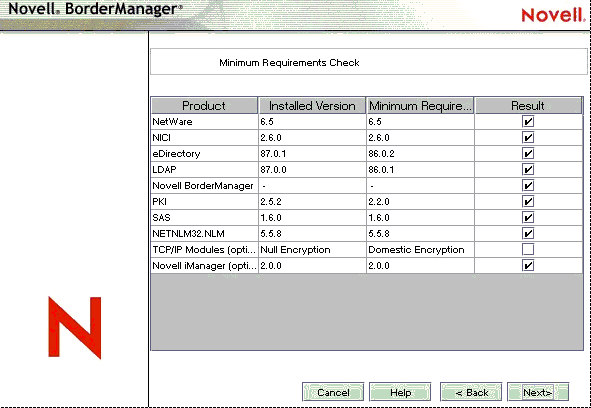Click the Installed Version column header

pos(312,106)
